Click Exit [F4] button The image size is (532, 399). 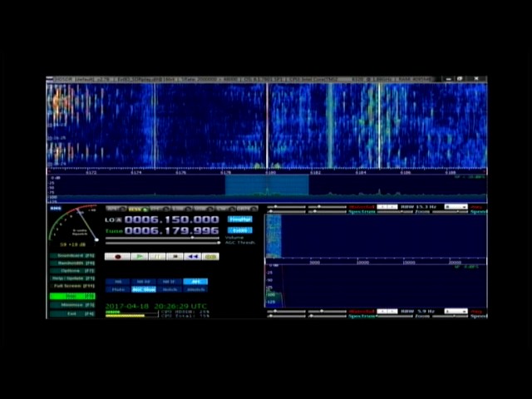pos(72,314)
